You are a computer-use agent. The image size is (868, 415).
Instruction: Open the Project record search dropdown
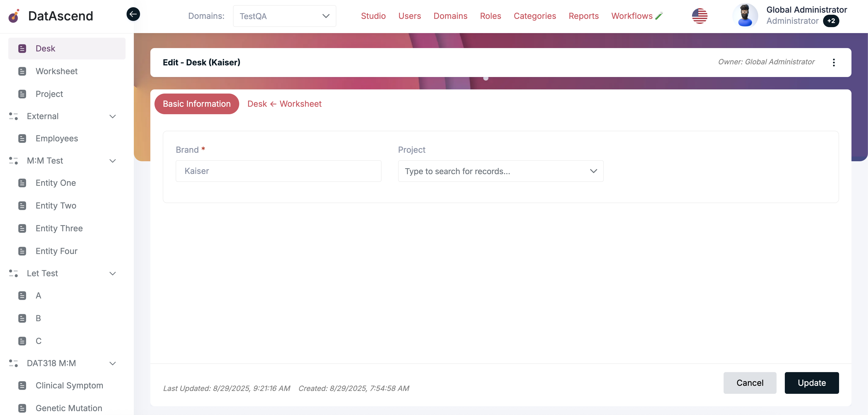[x=500, y=171]
